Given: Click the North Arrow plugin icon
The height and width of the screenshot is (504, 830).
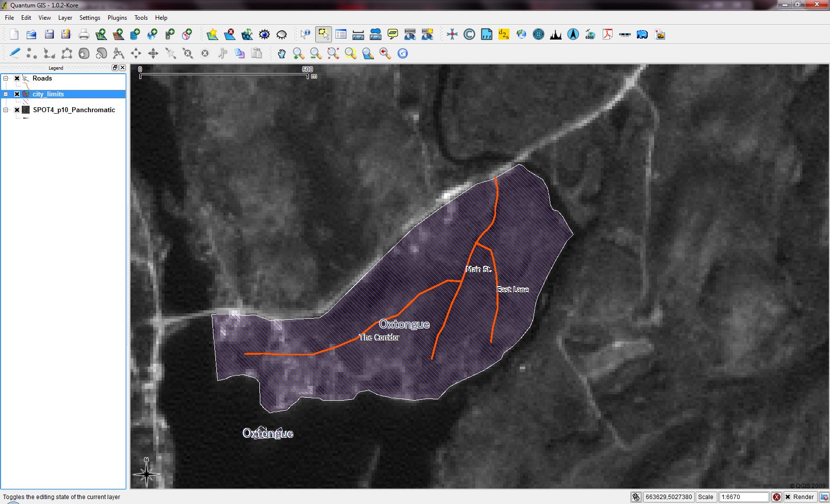Looking at the screenshot, I should point(573,35).
